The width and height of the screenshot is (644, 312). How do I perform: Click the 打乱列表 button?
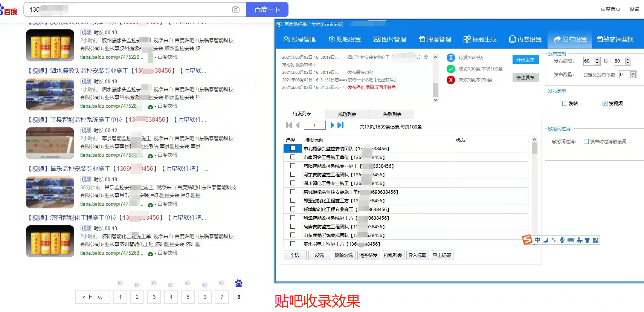tap(393, 255)
